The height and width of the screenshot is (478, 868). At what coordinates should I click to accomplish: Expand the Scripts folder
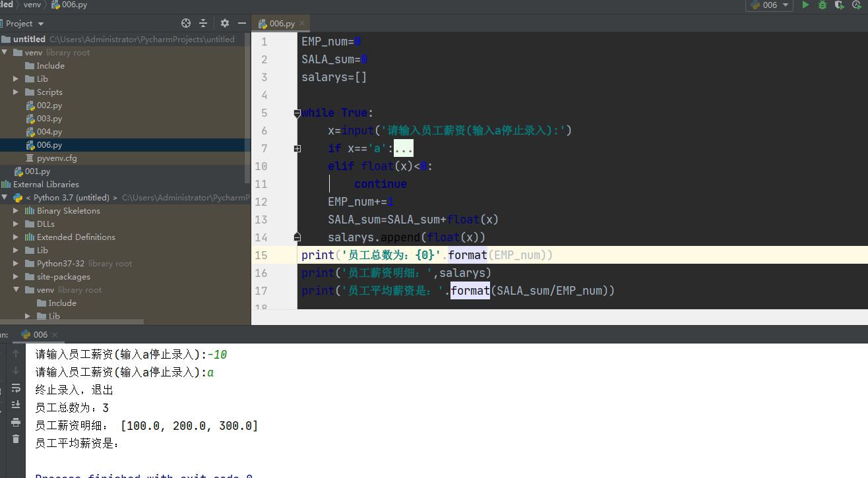[16, 92]
